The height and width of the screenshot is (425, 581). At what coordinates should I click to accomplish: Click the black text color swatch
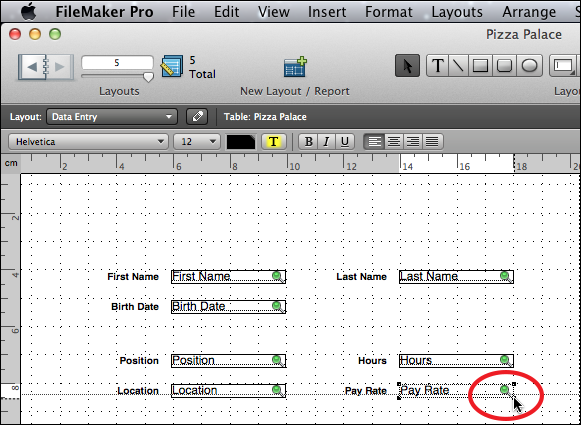coord(241,142)
